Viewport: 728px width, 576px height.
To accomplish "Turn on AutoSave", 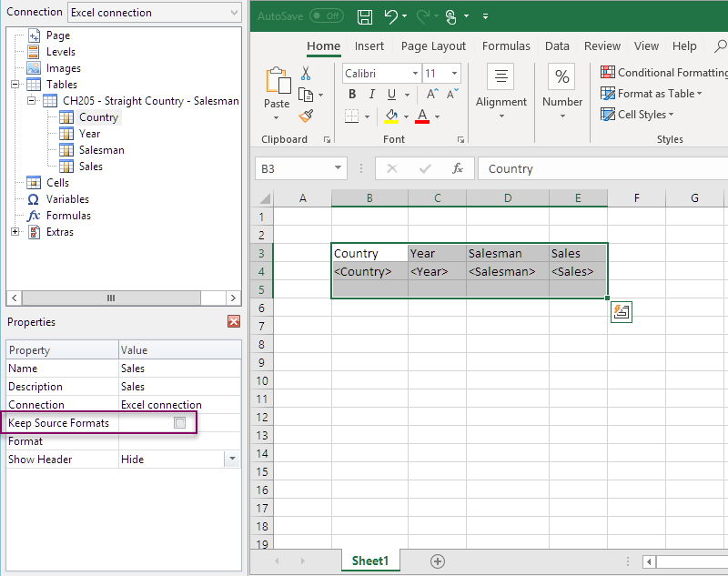I will coord(327,15).
